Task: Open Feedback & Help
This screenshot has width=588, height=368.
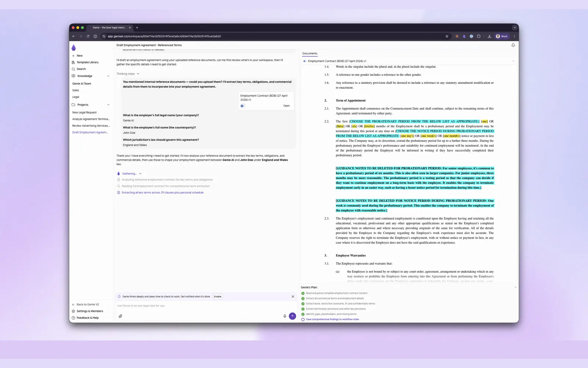Action: click(85, 318)
